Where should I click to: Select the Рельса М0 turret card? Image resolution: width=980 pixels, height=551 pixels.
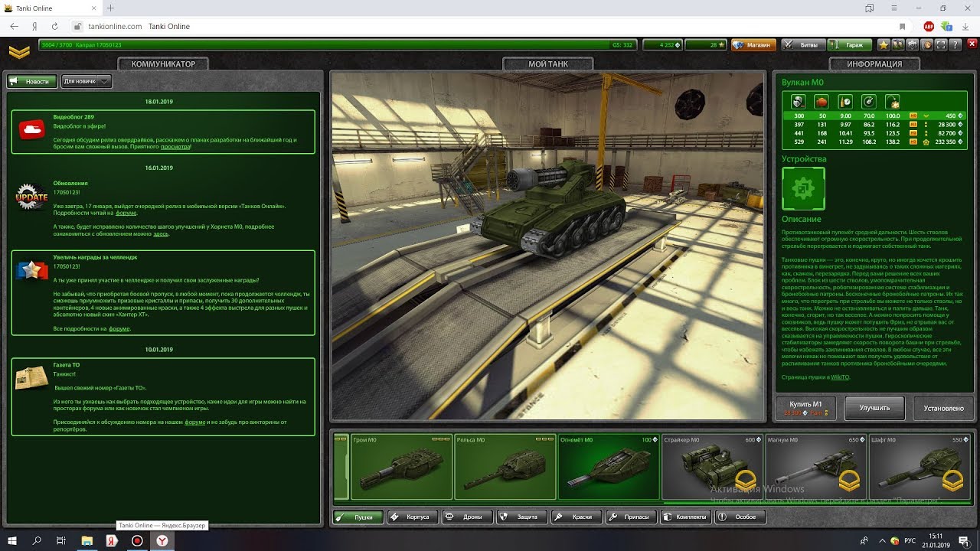[x=505, y=467]
